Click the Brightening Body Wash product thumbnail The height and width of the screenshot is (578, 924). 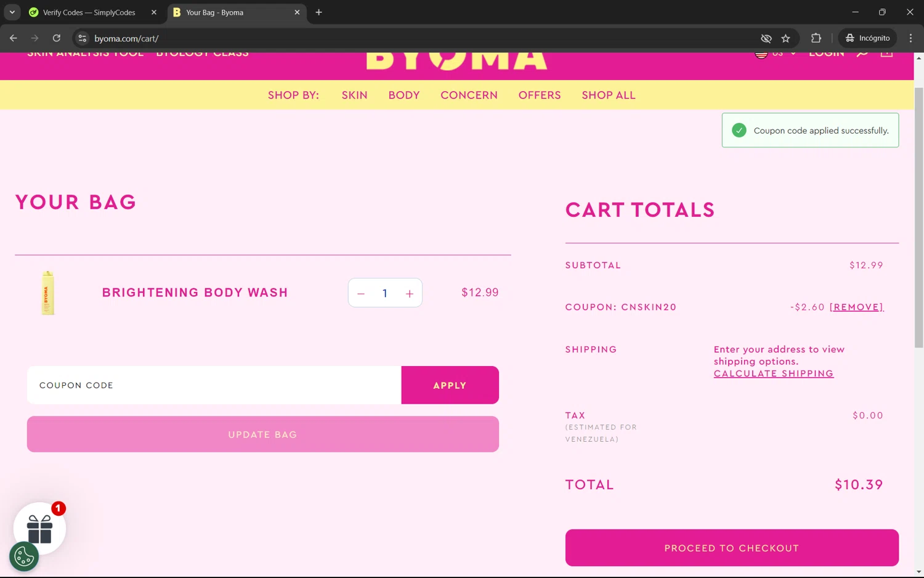click(x=48, y=293)
